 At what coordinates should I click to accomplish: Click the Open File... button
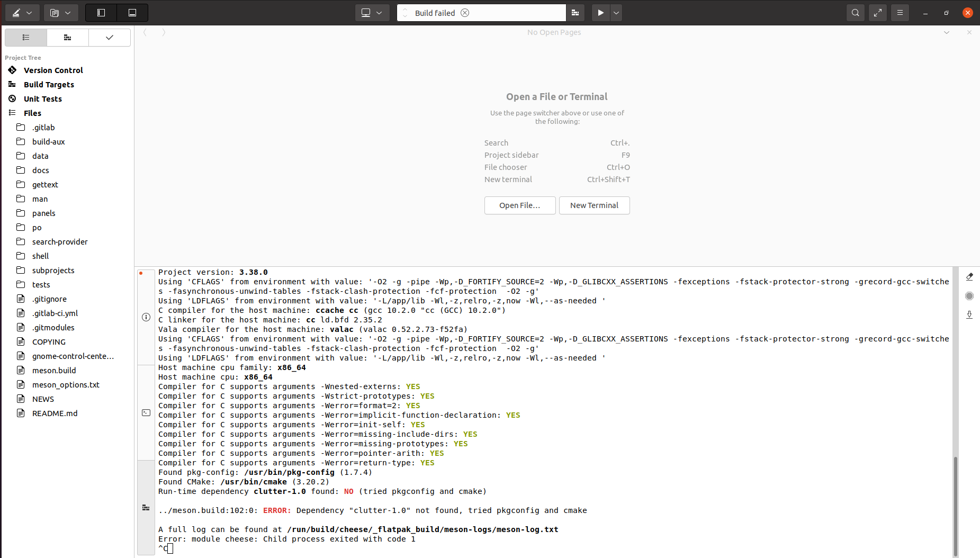pyautogui.click(x=519, y=205)
